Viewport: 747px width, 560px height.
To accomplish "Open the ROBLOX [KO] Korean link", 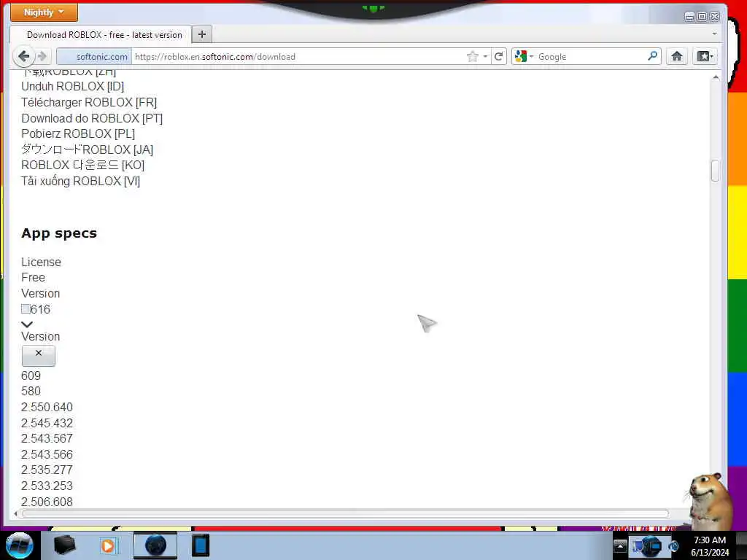I will click(83, 165).
